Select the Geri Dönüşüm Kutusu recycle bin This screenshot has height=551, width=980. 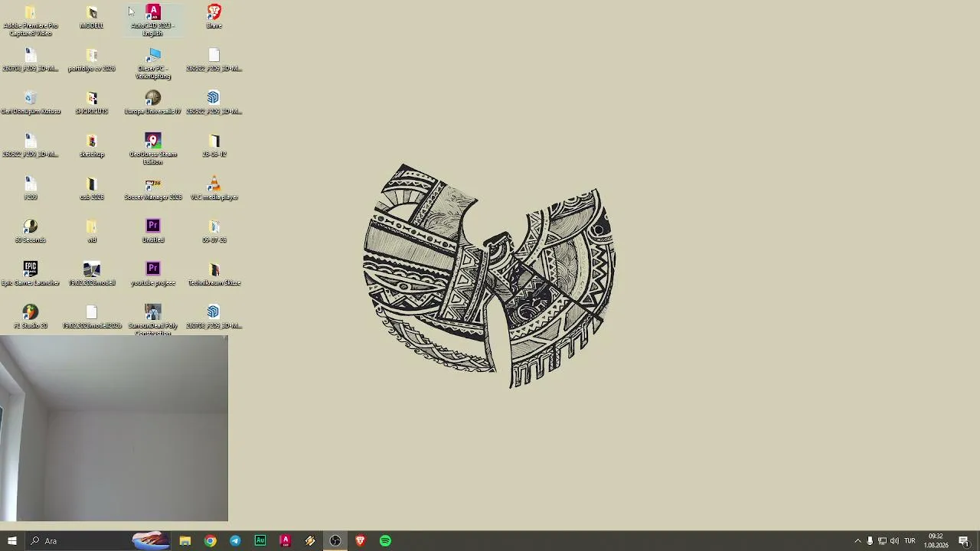tap(31, 103)
